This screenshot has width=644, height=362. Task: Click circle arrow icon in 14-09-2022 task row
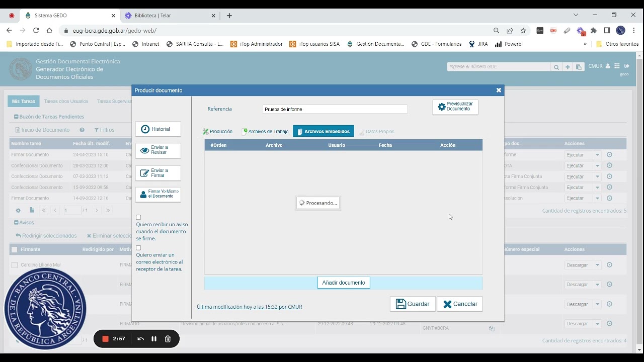[609, 198]
